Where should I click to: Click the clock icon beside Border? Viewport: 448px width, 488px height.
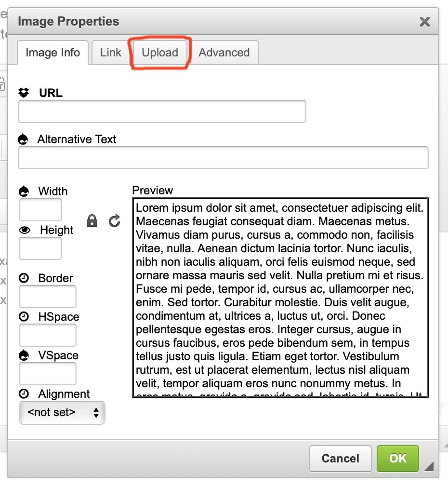[24, 278]
